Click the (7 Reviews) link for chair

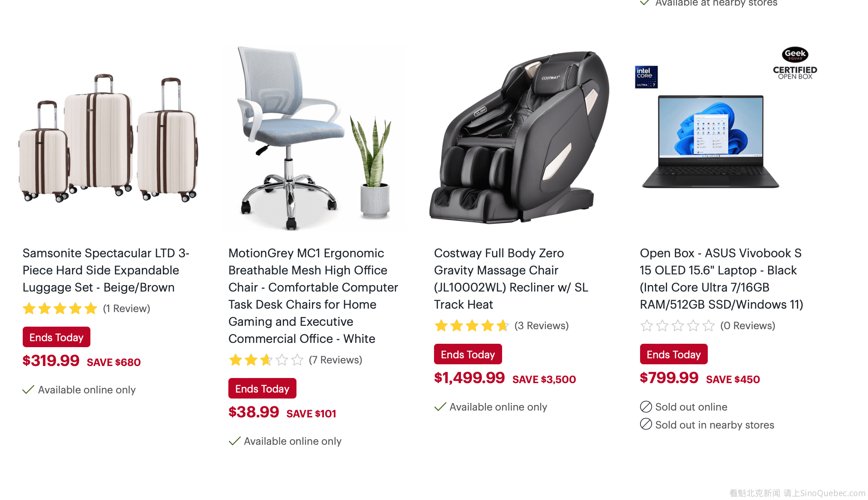335,360
